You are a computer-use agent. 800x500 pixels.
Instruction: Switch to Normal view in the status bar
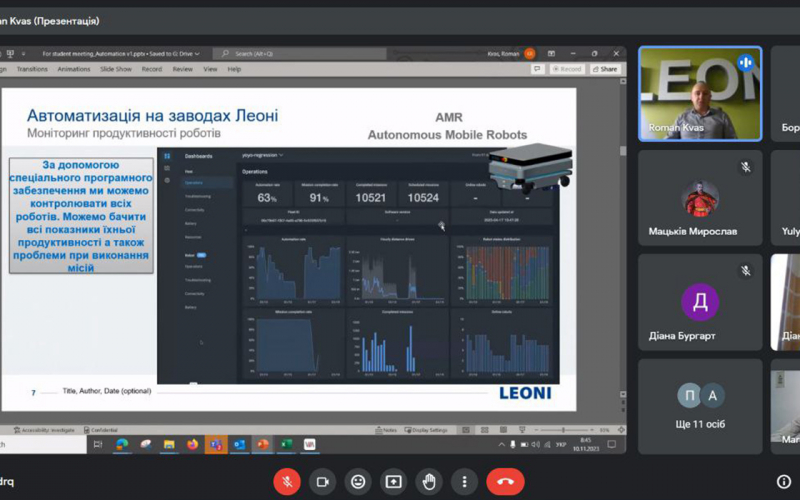466,430
